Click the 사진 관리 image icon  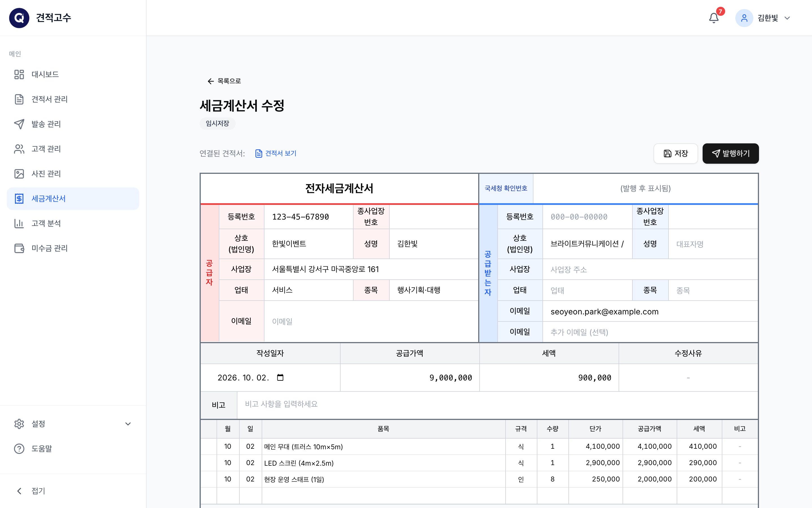[x=19, y=174]
